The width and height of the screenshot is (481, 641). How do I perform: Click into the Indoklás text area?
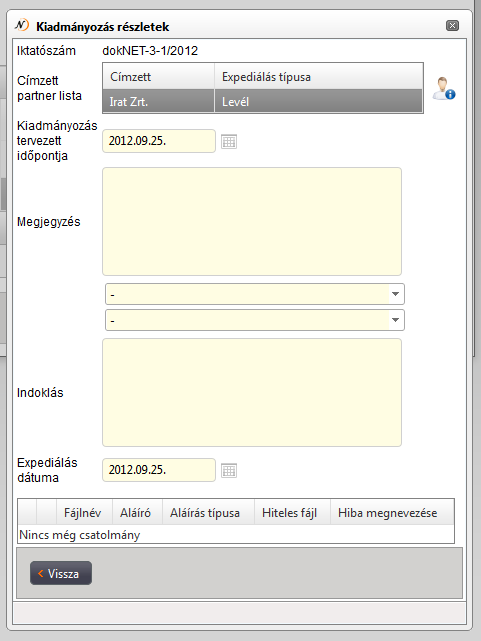(252, 392)
